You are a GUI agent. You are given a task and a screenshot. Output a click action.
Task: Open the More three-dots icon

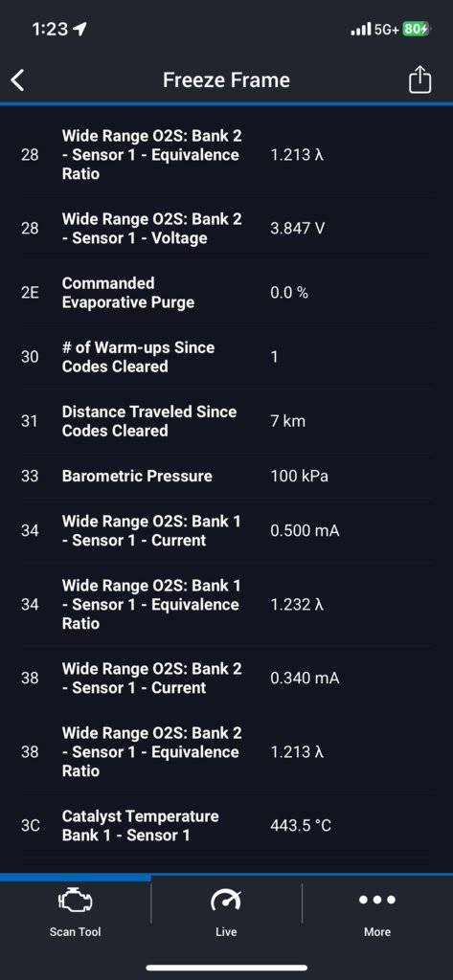(377, 900)
